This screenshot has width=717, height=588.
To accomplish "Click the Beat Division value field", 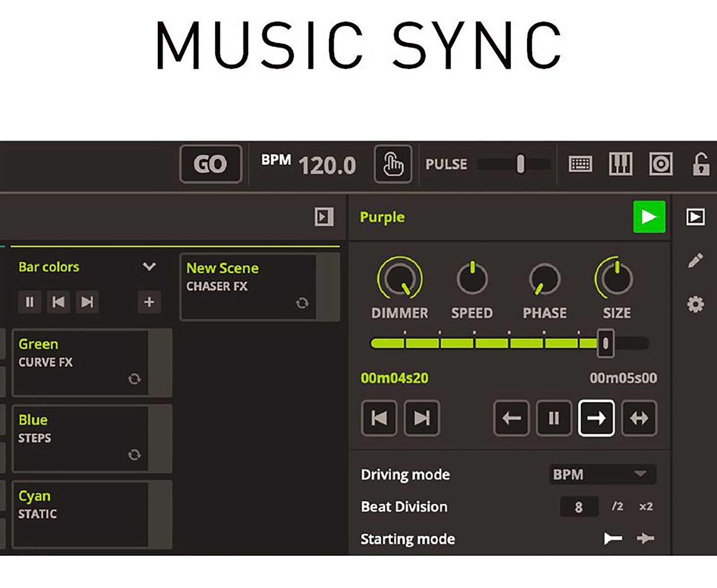I will [x=579, y=507].
